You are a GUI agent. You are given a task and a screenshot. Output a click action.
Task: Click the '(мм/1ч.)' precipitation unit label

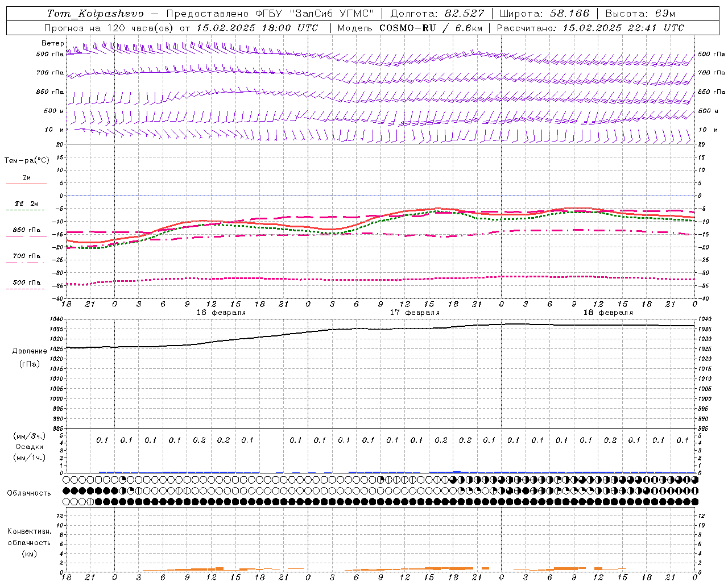point(30,458)
